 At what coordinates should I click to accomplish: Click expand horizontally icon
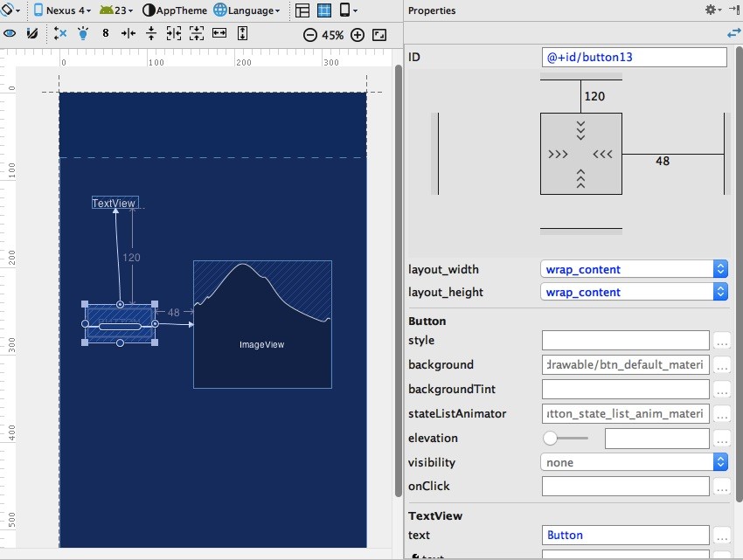pos(219,33)
